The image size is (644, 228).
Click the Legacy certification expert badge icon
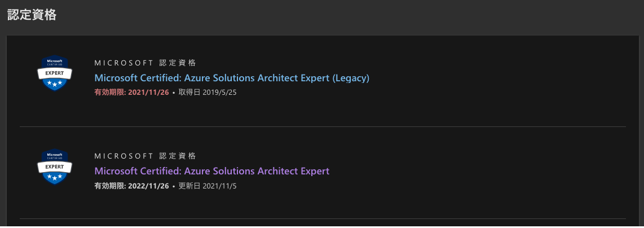55,73
